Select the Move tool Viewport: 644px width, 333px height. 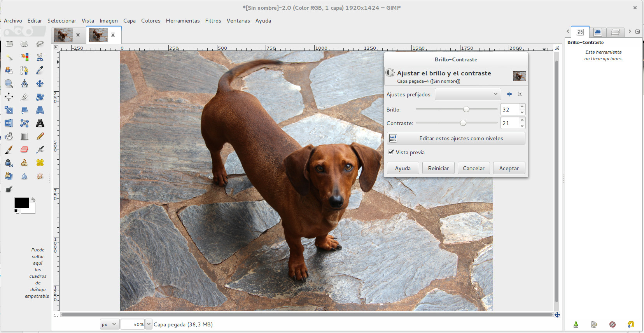coord(40,84)
